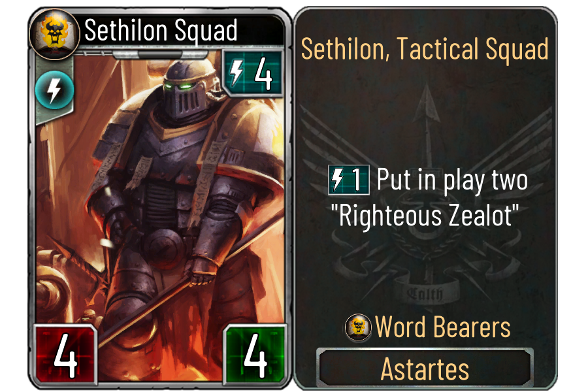Click the round teal lightning ability icon
The height and width of the screenshot is (392, 588).
pyautogui.click(x=55, y=90)
